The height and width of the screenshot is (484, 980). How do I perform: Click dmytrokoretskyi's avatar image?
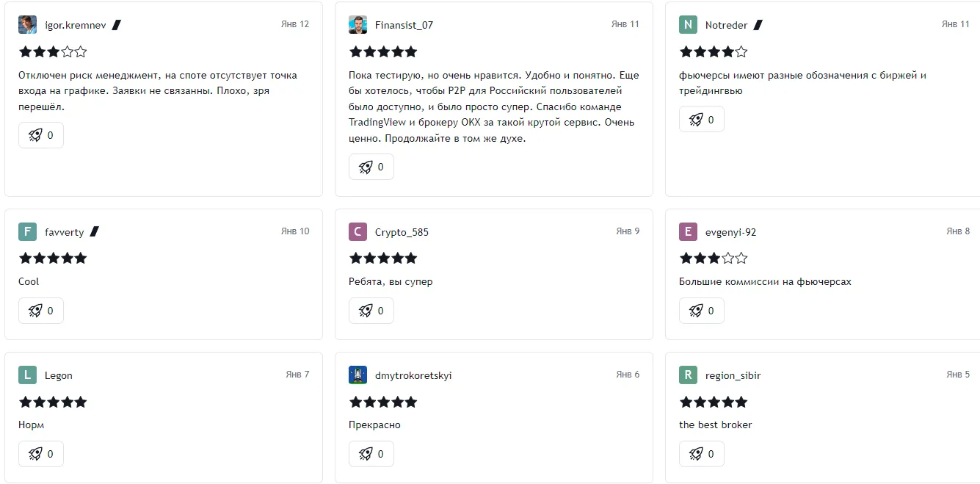pyautogui.click(x=358, y=375)
